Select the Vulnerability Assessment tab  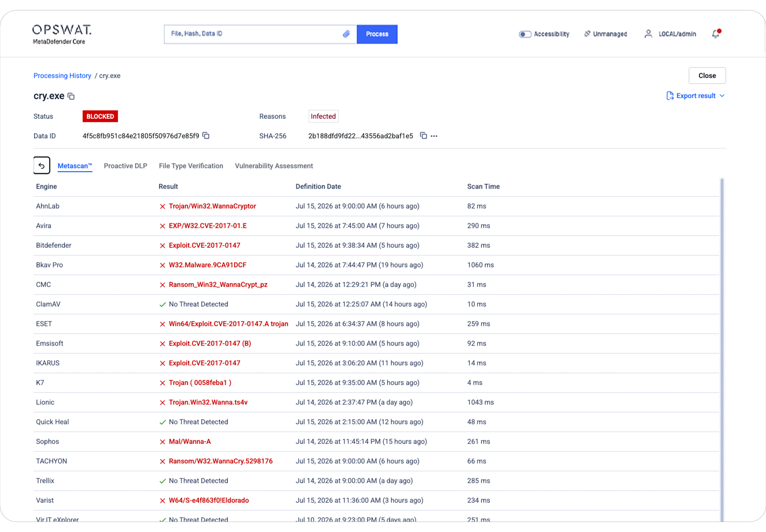point(274,166)
